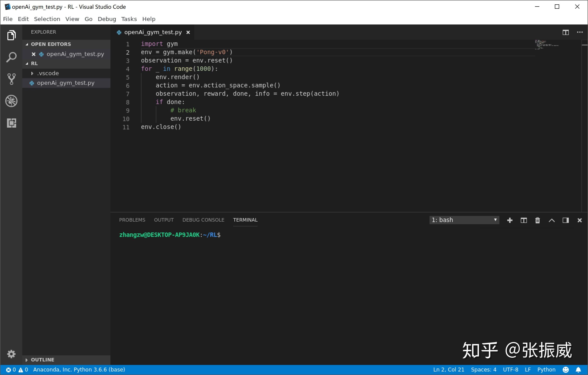This screenshot has width=588, height=375.
Task: Open the terminal selector dropdown showing 1: bash
Action: [464, 220]
